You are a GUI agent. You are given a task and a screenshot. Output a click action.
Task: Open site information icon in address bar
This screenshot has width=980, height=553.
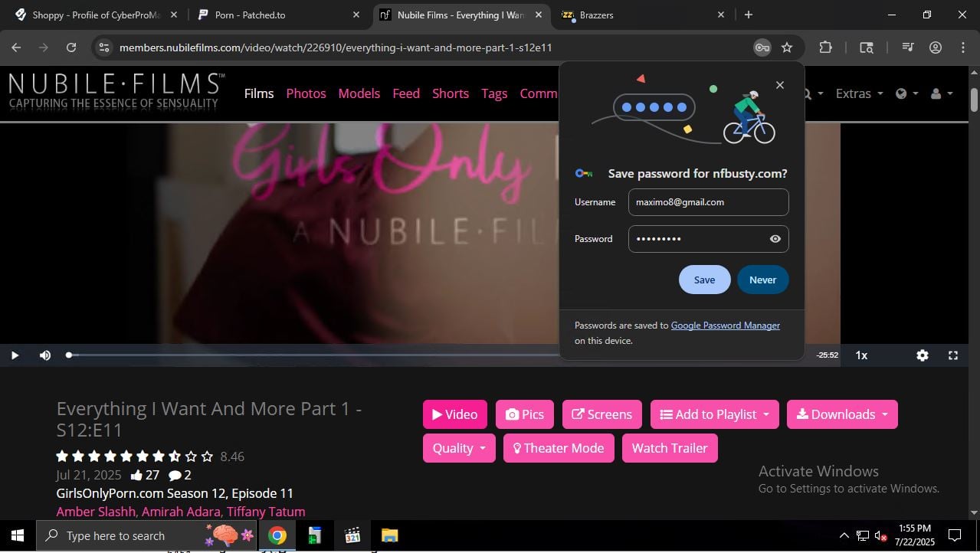pyautogui.click(x=104, y=47)
